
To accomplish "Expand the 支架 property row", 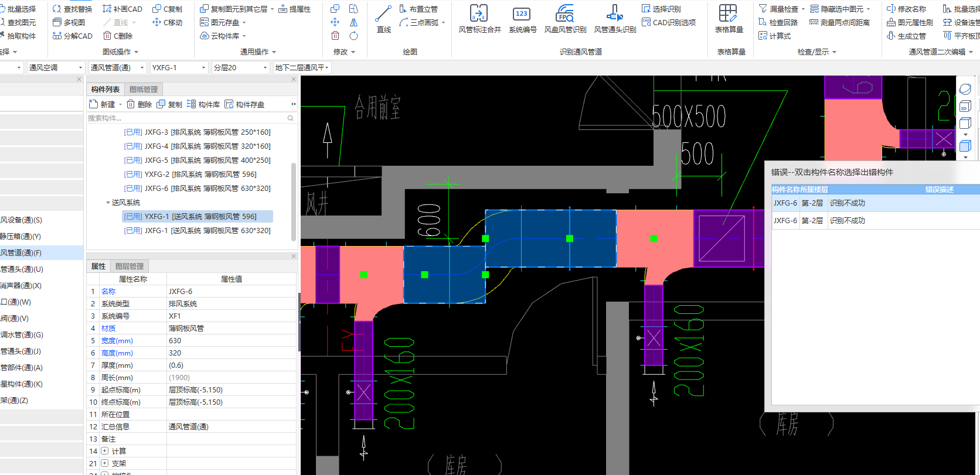I will click(x=104, y=463).
